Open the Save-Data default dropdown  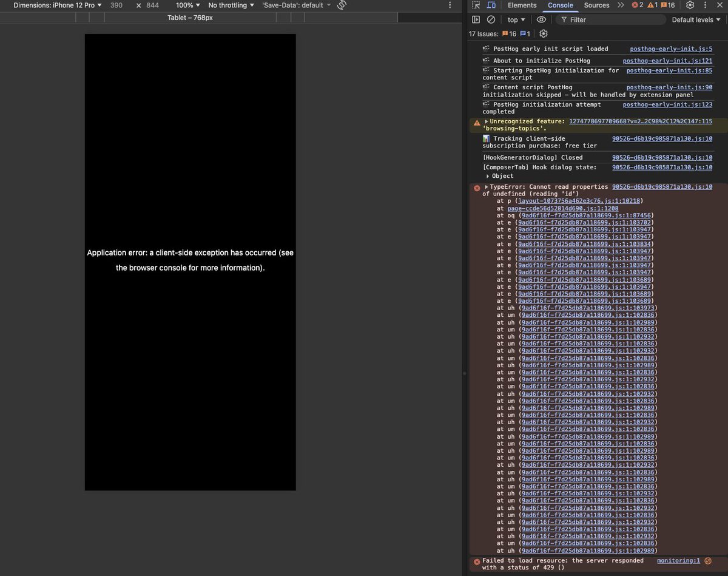click(297, 5)
